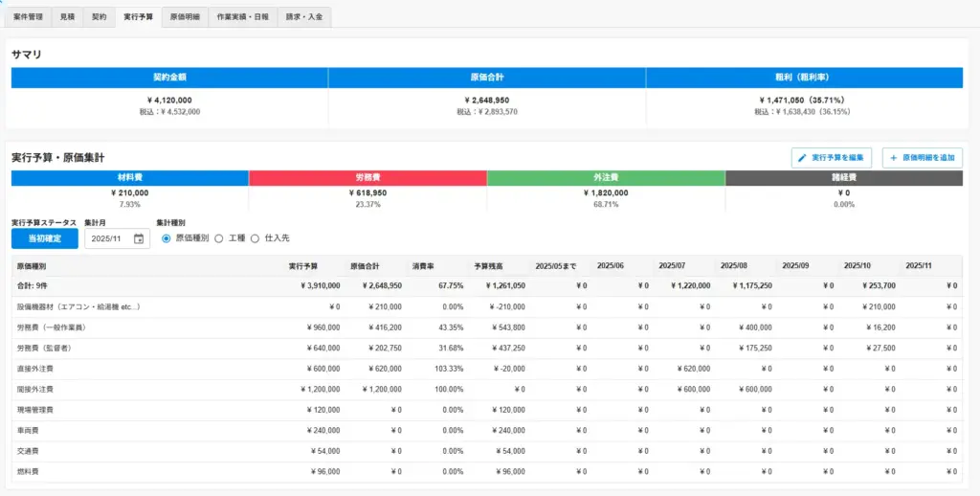Open the 原価明細 tab
The height and width of the screenshot is (496, 980).
coord(185,17)
